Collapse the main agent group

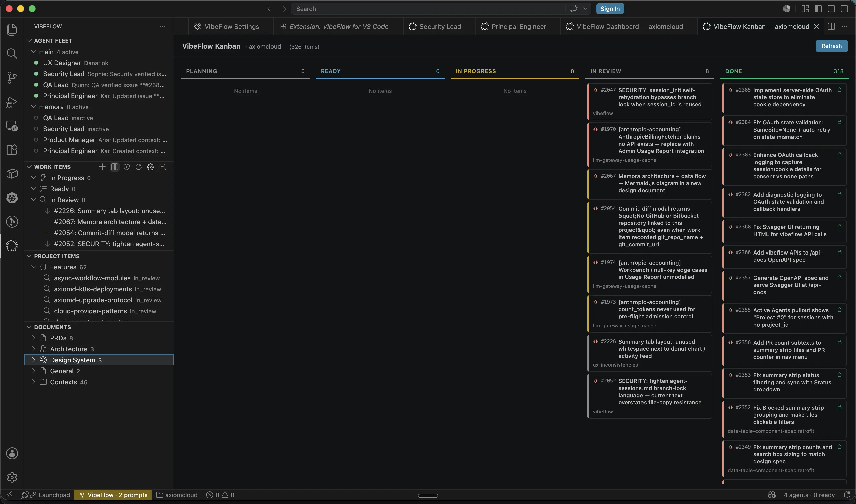pyautogui.click(x=34, y=52)
